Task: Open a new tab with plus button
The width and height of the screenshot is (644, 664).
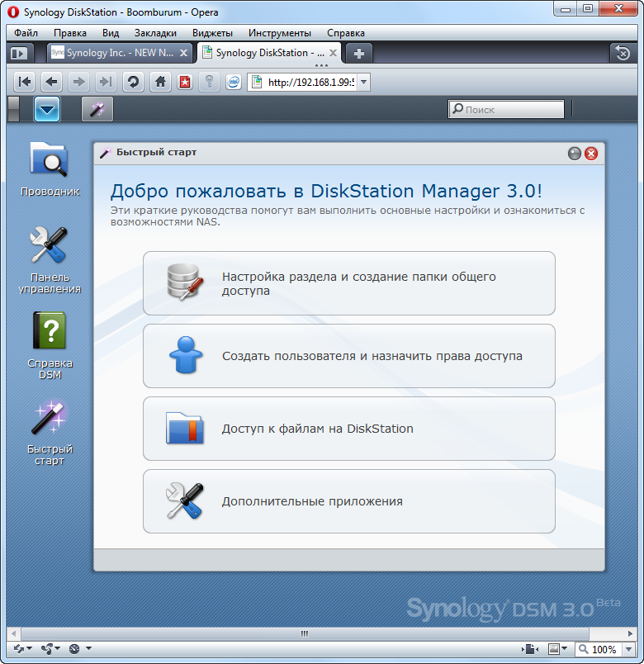Action: tap(359, 54)
